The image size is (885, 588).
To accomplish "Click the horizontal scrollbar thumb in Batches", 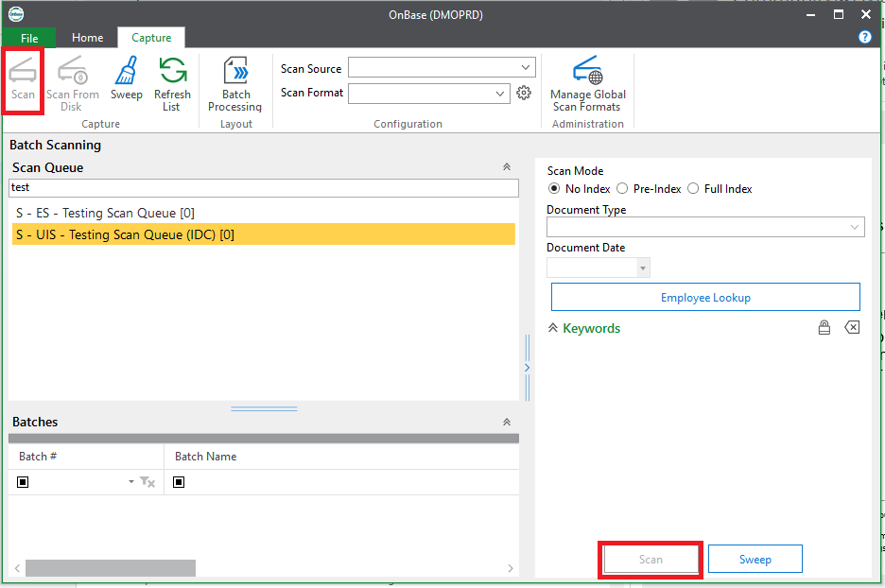I will point(111,568).
